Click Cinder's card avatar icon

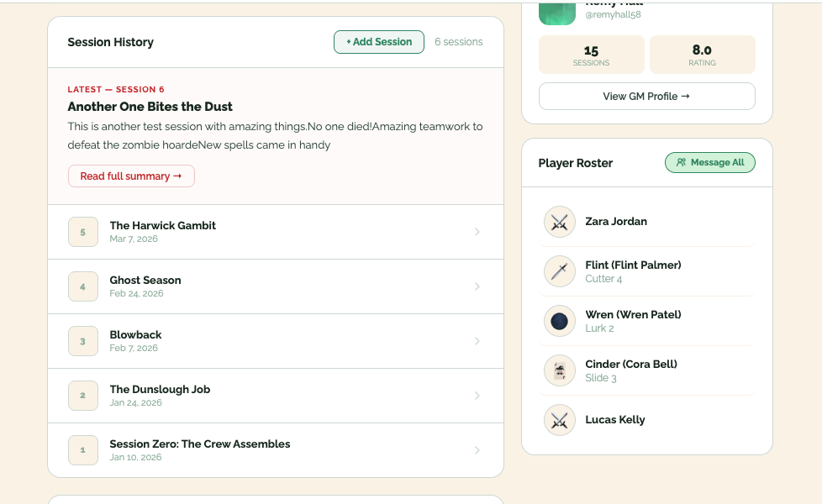560,370
